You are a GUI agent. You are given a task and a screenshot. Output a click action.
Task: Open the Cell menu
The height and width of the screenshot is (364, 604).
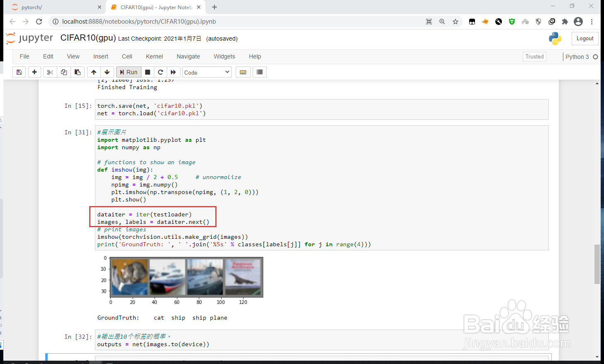127,56
